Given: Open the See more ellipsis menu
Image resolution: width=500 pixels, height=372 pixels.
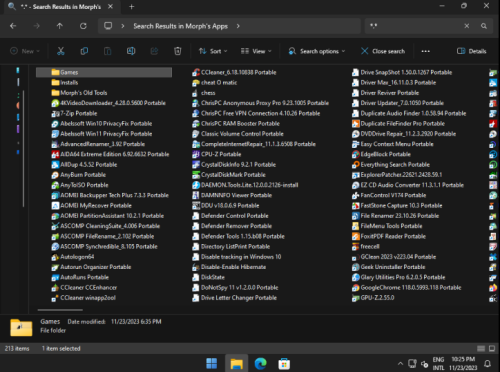Looking at the screenshot, I should coord(425,51).
